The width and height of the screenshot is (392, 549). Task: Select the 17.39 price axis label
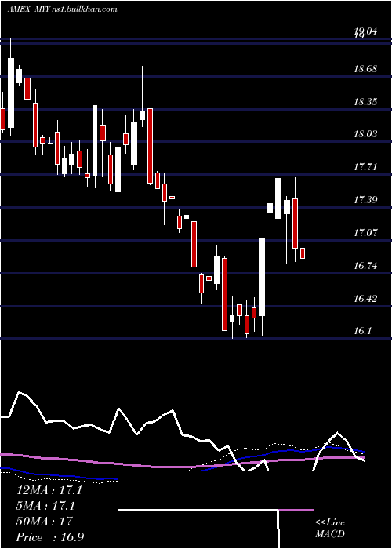(x=365, y=200)
